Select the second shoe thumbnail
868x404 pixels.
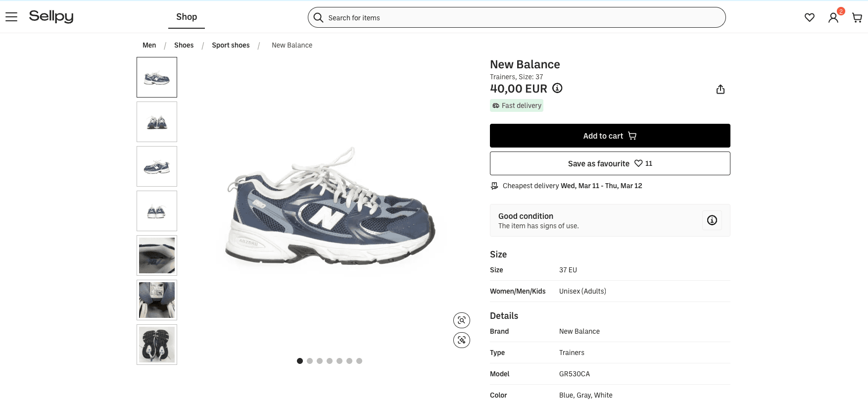pos(157,122)
